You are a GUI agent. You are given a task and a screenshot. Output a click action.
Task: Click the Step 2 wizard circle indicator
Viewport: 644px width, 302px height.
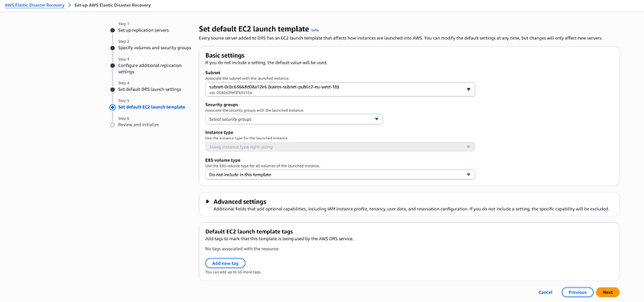[x=113, y=48]
